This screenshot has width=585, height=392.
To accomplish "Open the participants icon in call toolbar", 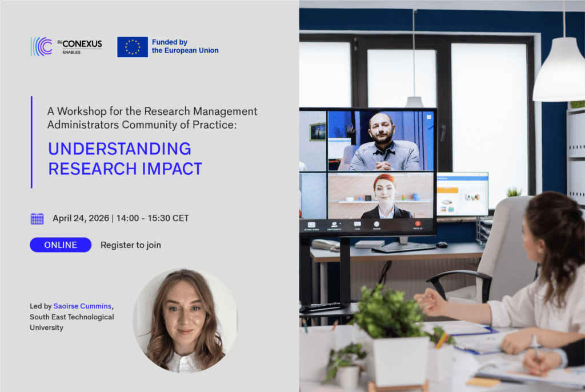I will click(333, 225).
